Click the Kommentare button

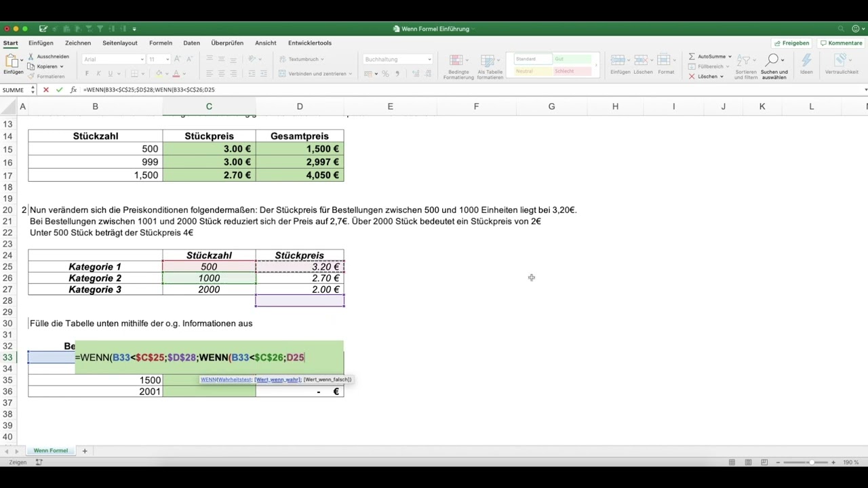click(841, 43)
